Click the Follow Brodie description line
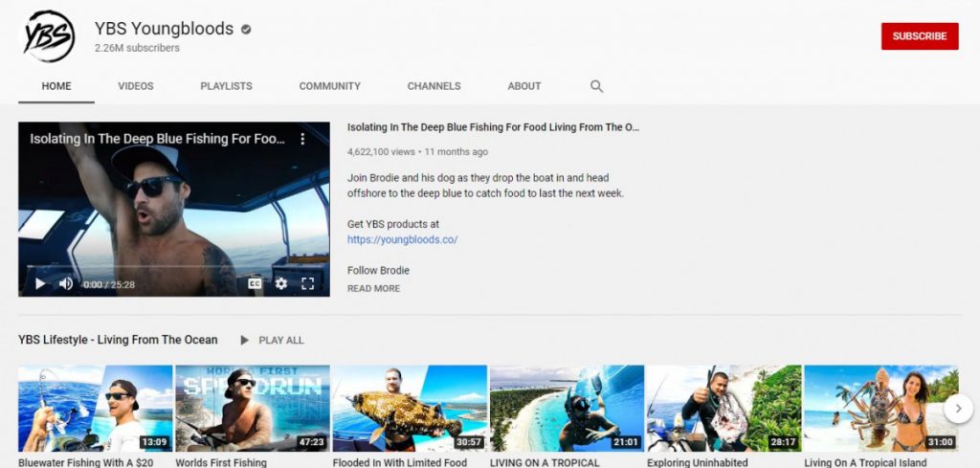Screen dimensions: 980x468 tap(378, 271)
